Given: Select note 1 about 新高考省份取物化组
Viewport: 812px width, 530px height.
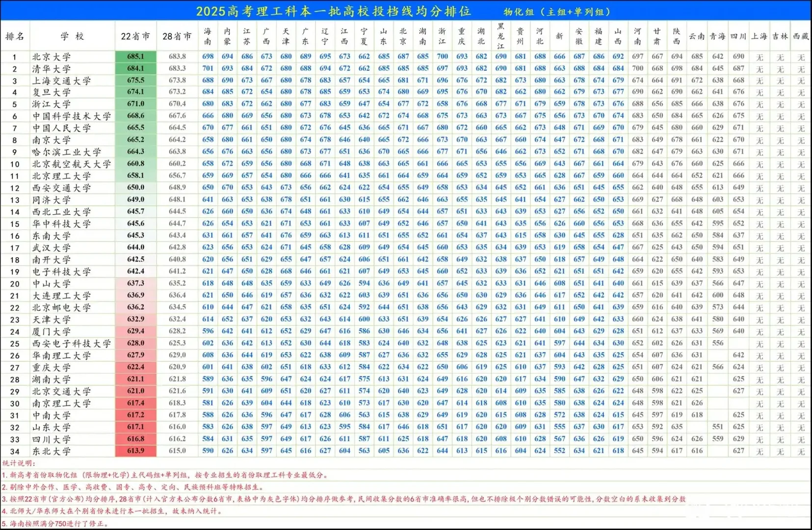Looking at the screenshot, I should tap(165, 475).
